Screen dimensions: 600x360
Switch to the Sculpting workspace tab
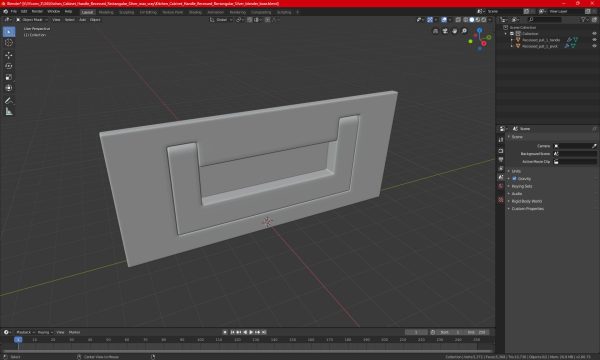coord(126,12)
